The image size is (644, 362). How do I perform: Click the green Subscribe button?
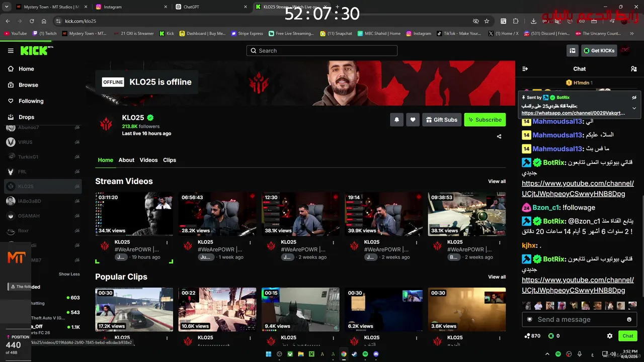(x=485, y=120)
